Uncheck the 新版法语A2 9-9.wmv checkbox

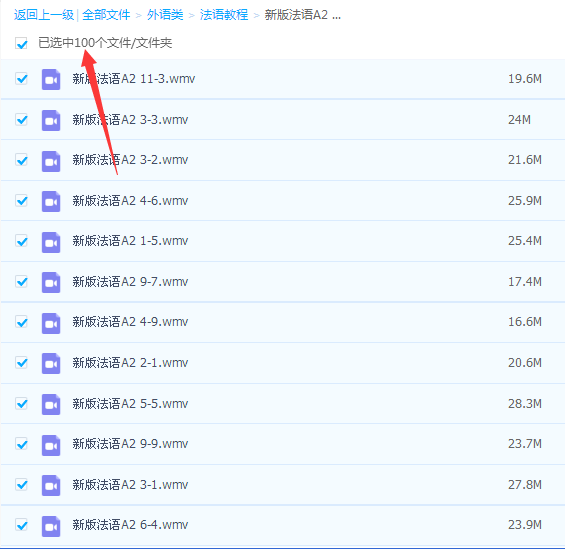(x=21, y=444)
